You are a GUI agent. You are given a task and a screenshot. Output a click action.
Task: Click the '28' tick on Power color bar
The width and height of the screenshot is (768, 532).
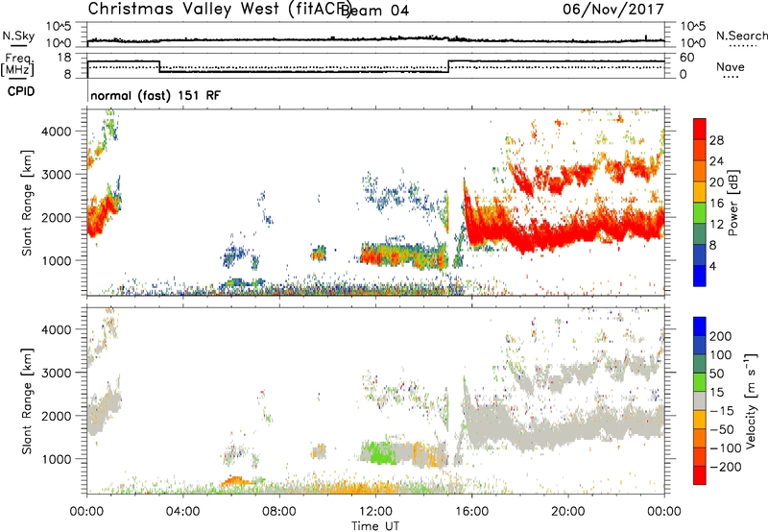click(x=716, y=140)
